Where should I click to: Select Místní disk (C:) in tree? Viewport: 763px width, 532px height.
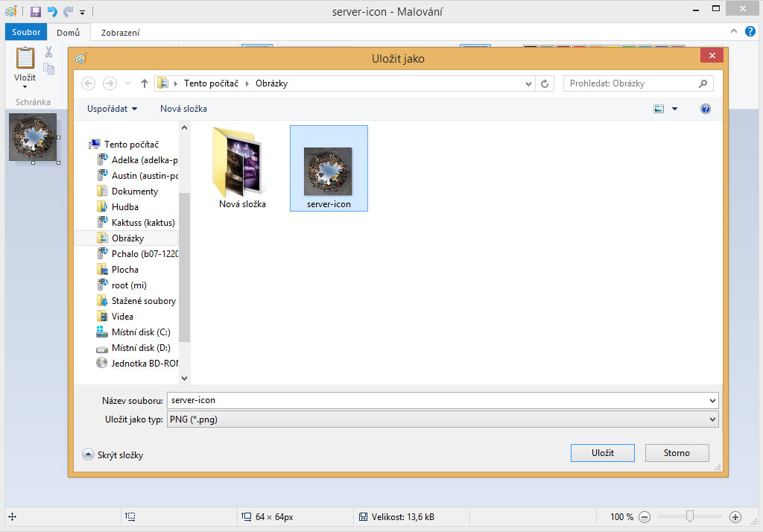140,332
